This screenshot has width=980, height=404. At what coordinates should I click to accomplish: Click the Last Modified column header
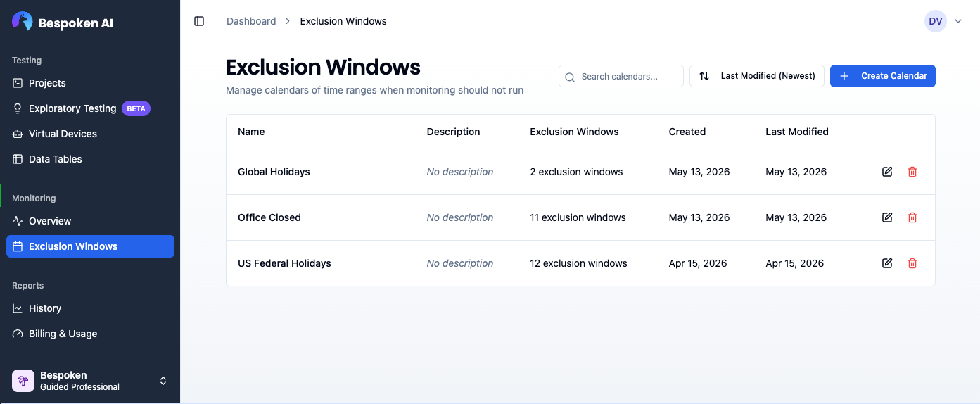pos(797,132)
